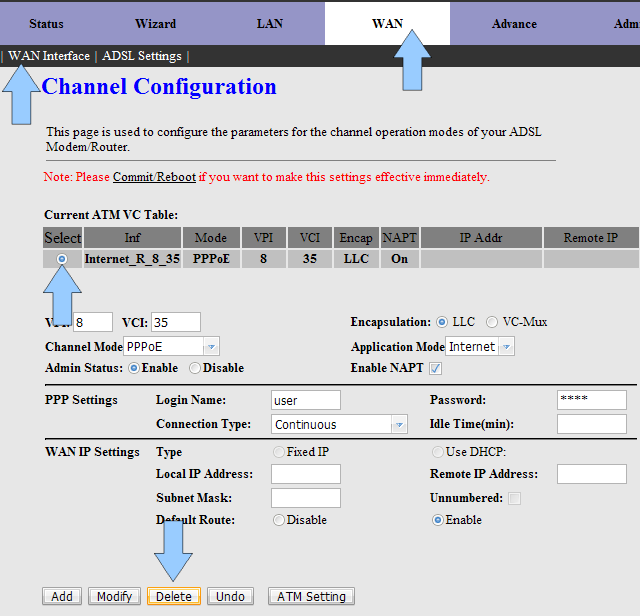Click the Channel Configuration heading
The height and width of the screenshot is (616, 640).
pos(159,87)
